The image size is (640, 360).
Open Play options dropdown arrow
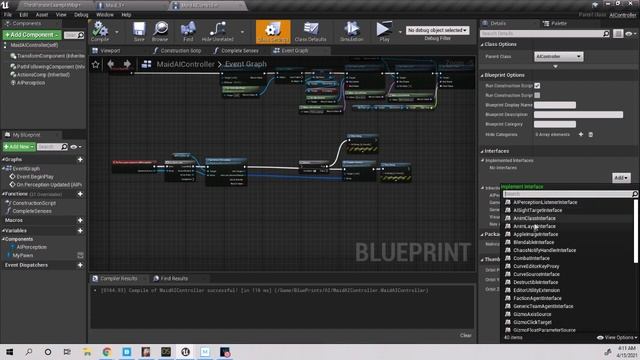click(x=400, y=32)
